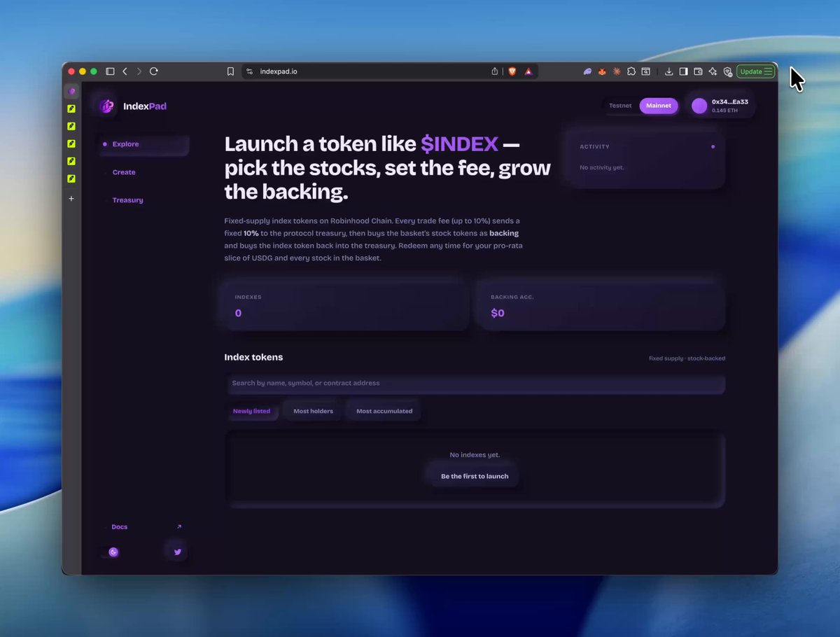Click the $INDEX highlighted text in headline
The height and width of the screenshot is (637, 840).
pos(459,144)
